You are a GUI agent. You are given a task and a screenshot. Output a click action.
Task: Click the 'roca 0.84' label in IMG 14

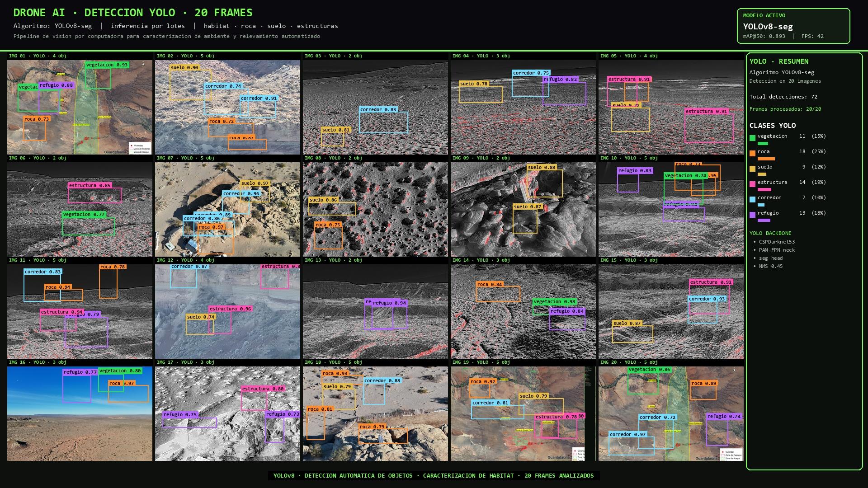[x=490, y=284]
